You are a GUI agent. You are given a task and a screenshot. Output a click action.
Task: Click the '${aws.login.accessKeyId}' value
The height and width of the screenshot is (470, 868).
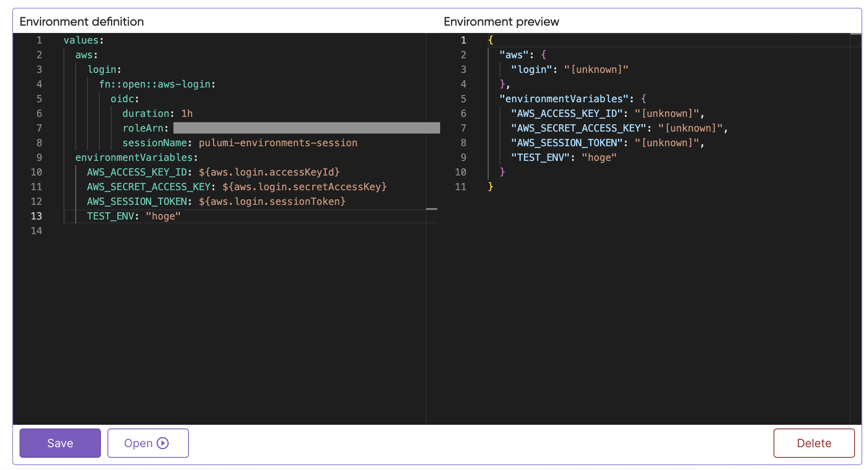pyautogui.click(x=269, y=172)
